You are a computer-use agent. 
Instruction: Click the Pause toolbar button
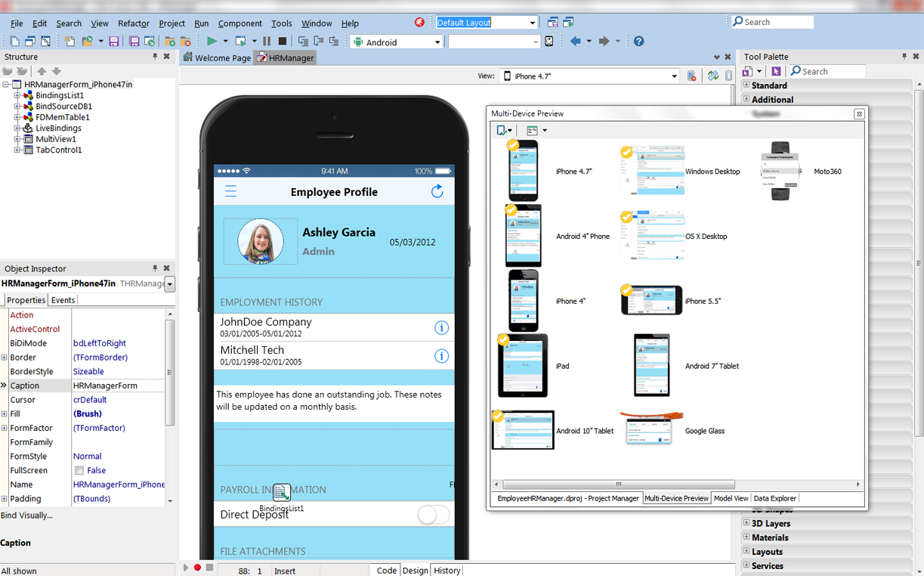click(x=267, y=42)
